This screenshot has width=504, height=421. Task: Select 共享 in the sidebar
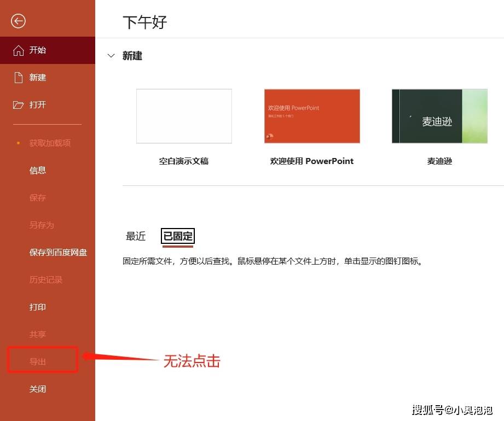48,334
